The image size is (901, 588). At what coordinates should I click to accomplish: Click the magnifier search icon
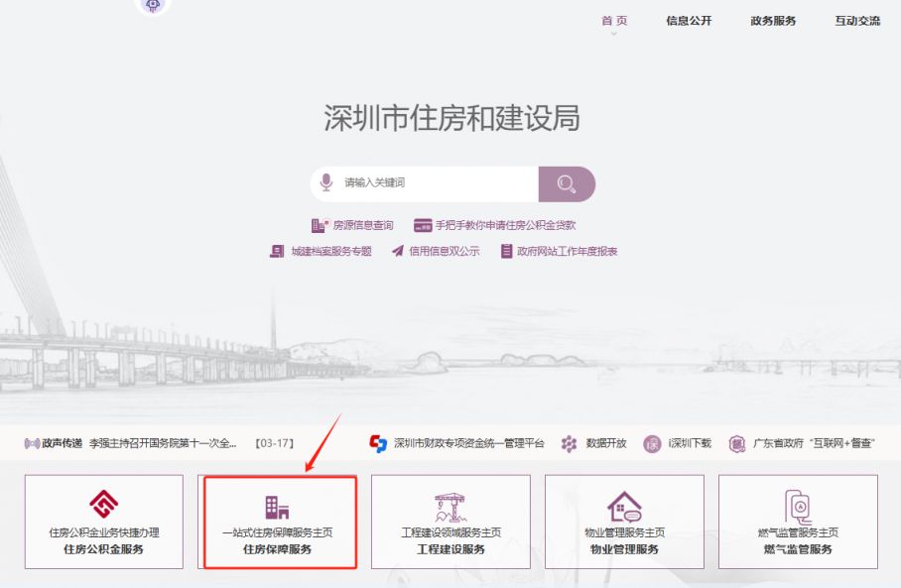(x=567, y=184)
